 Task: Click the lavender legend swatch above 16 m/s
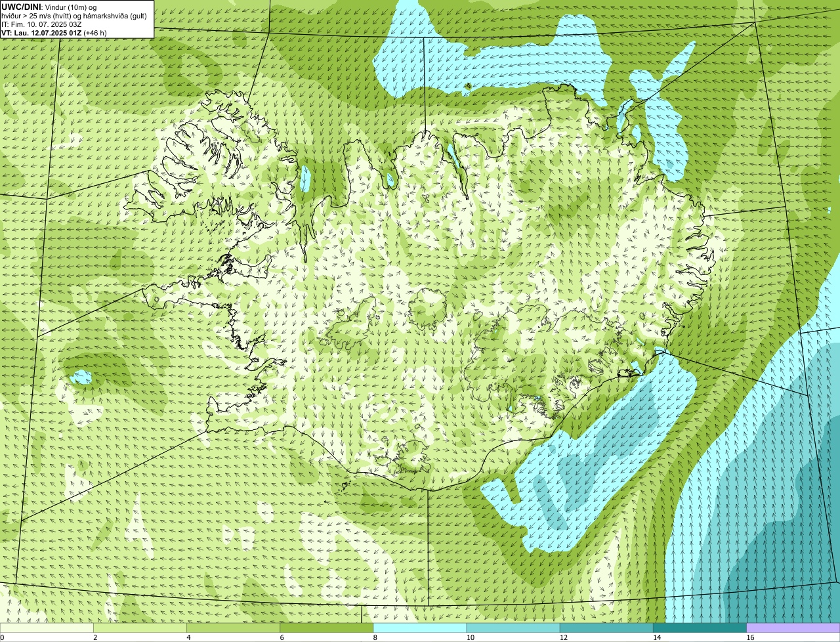click(x=793, y=628)
